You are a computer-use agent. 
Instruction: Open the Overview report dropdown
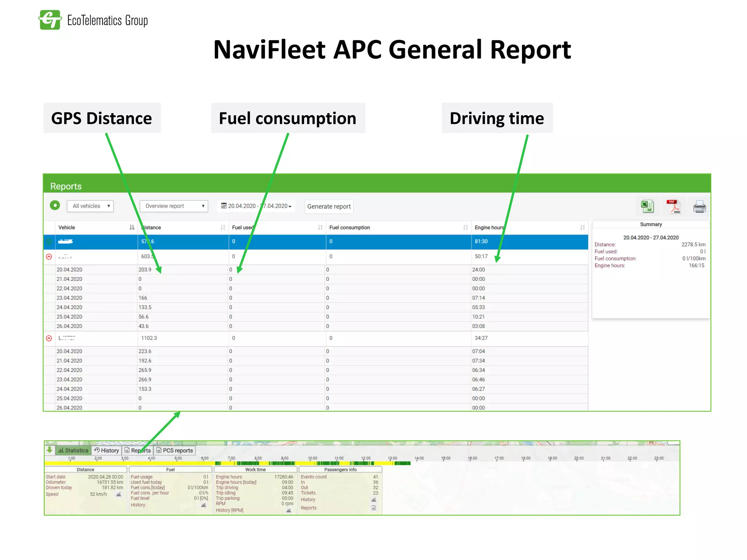point(174,206)
